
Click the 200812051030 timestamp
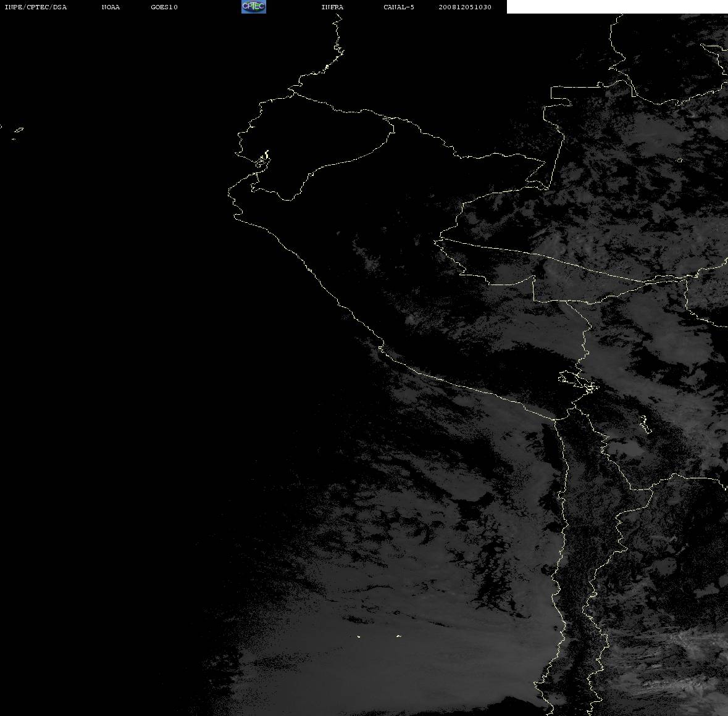[465, 7]
